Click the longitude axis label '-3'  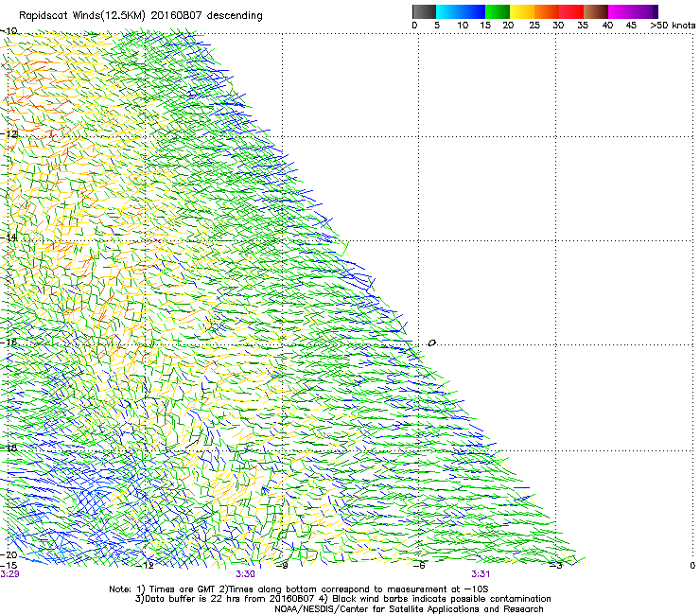(556, 566)
